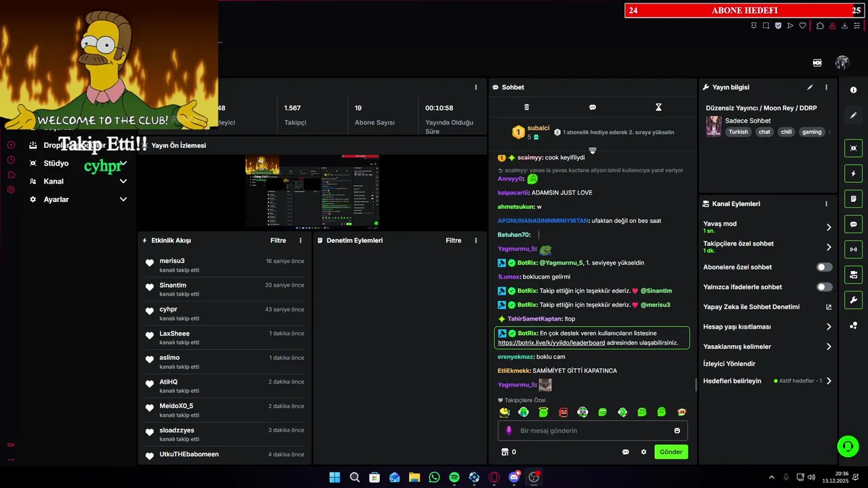This screenshot has width=868, height=488.
Task: Expand Hesap yaşı kısıtlaması settings
Action: point(828,327)
